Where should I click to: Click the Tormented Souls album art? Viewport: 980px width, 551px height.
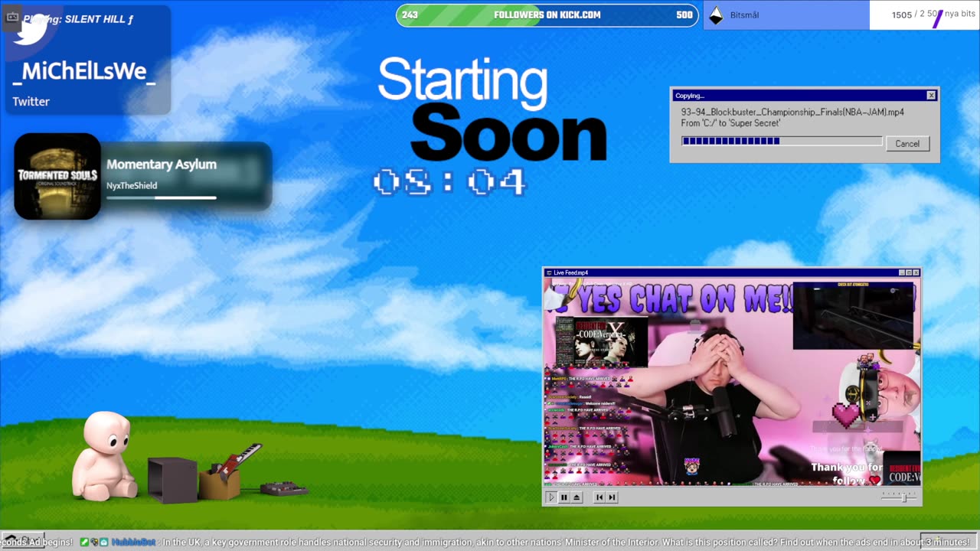point(57,177)
